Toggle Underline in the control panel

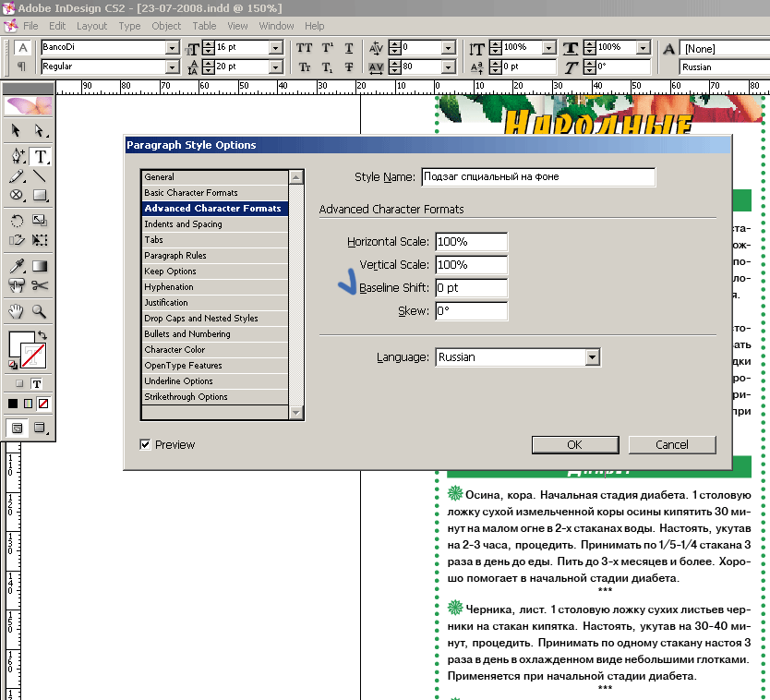[349, 48]
